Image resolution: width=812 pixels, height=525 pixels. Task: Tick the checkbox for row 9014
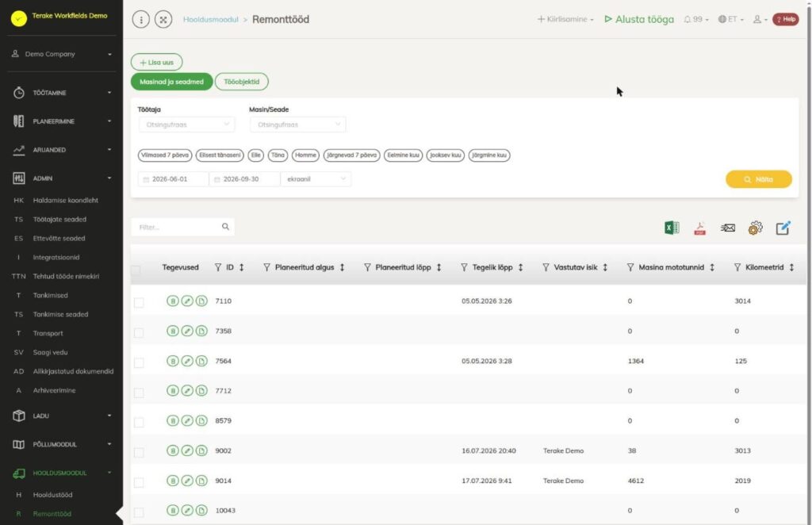pos(139,482)
